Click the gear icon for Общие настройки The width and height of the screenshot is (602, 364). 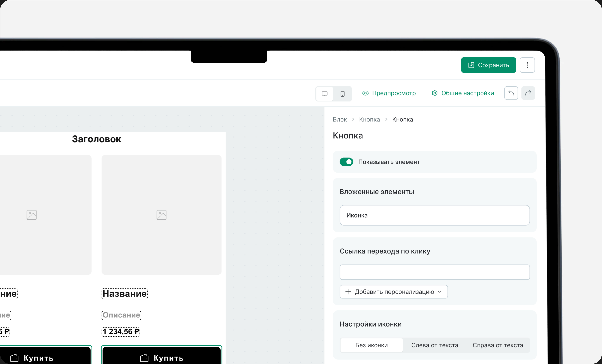pyautogui.click(x=435, y=93)
